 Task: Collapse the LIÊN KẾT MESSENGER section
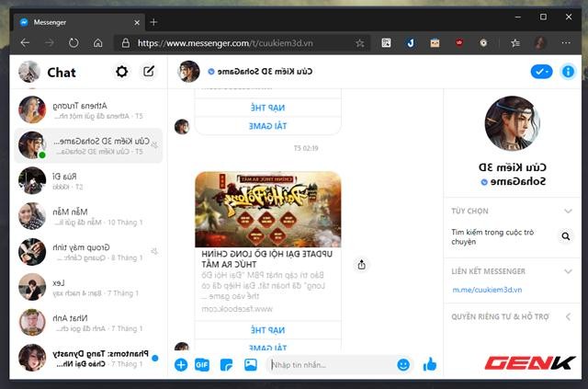(567, 270)
